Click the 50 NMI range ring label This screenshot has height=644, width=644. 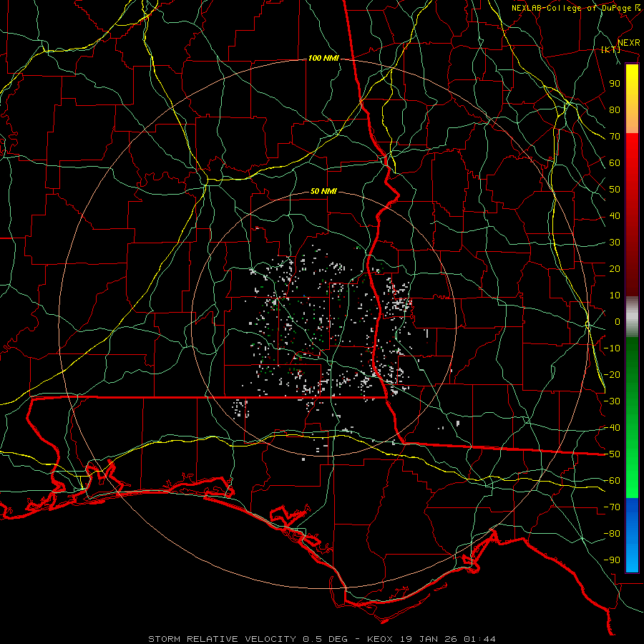323,191
